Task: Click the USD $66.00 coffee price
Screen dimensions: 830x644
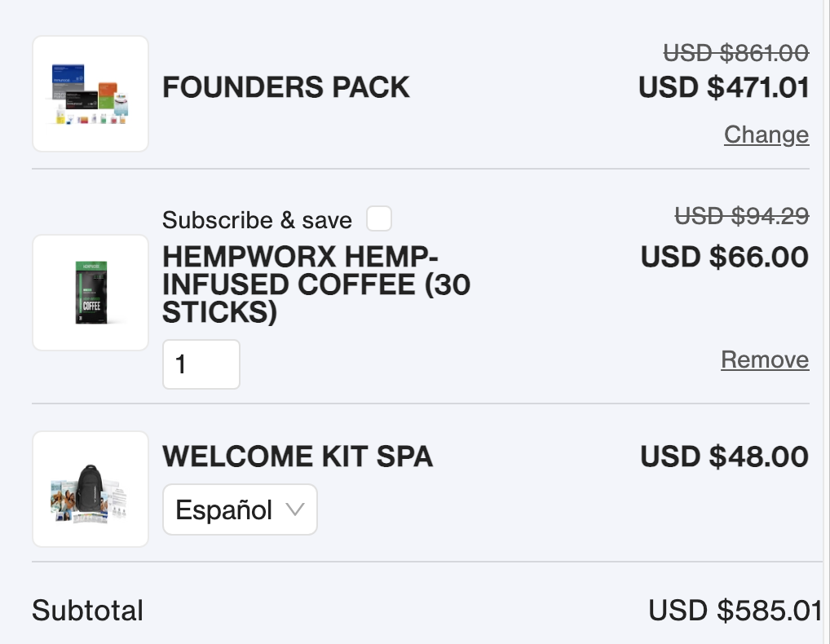Action: click(724, 257)
